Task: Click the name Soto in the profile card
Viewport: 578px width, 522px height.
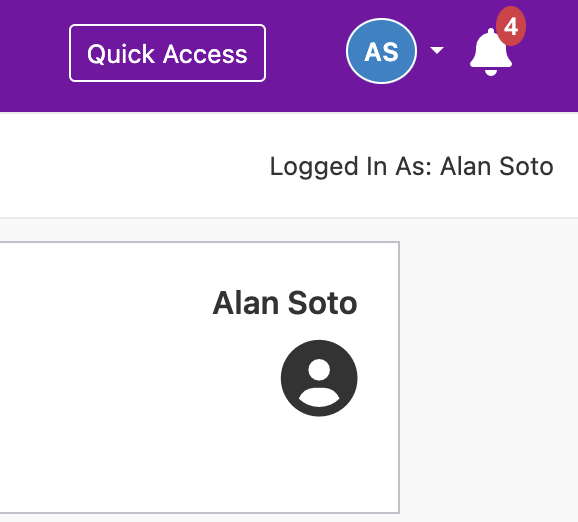Action: (322, 303)
